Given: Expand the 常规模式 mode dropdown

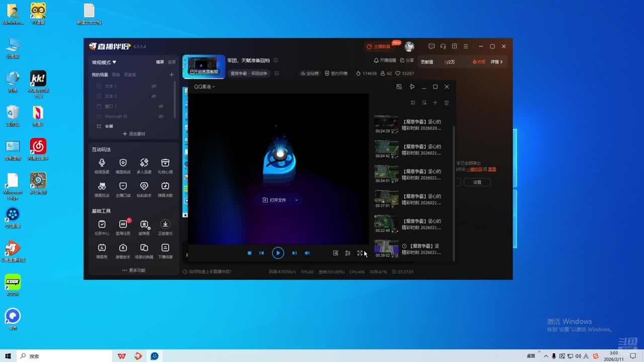Looking at the screenshot, I should [104, 62].
